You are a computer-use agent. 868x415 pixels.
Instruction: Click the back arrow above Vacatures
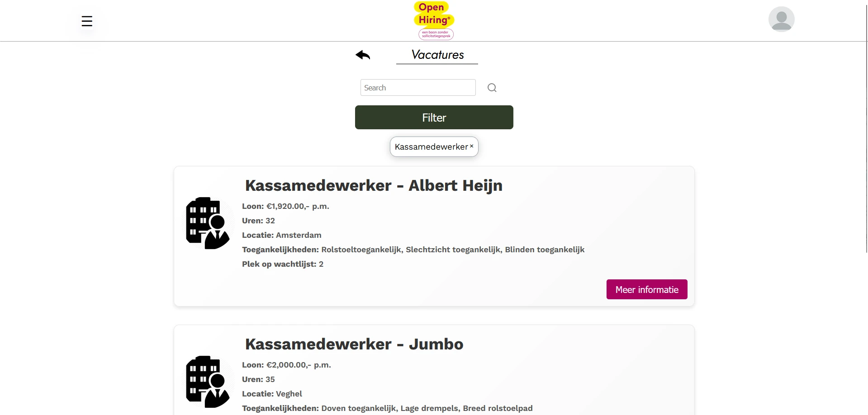(363, 55)
